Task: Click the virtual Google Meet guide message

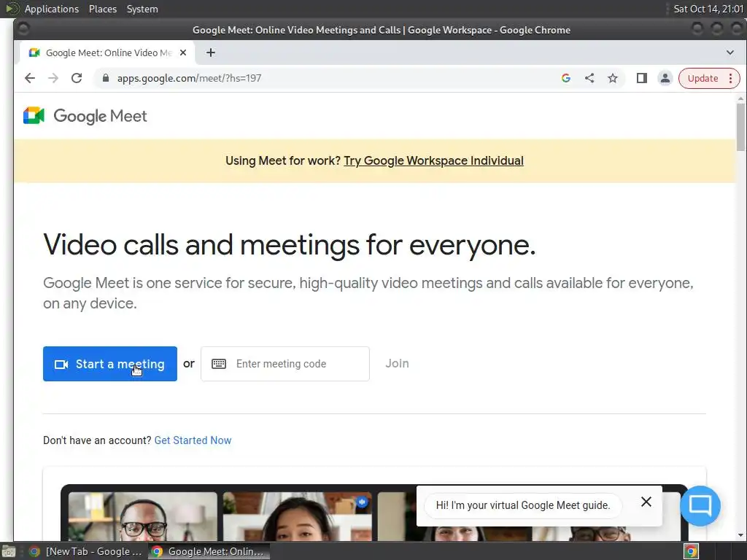Action: point(523,505)
